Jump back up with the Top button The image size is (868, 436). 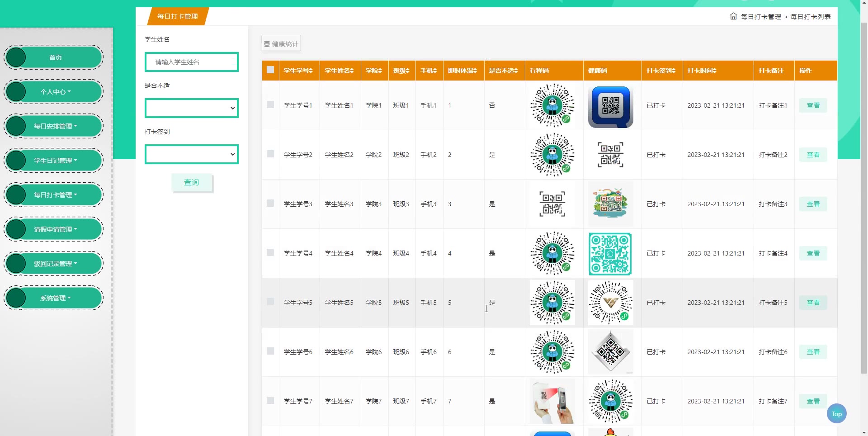point(837,413)
